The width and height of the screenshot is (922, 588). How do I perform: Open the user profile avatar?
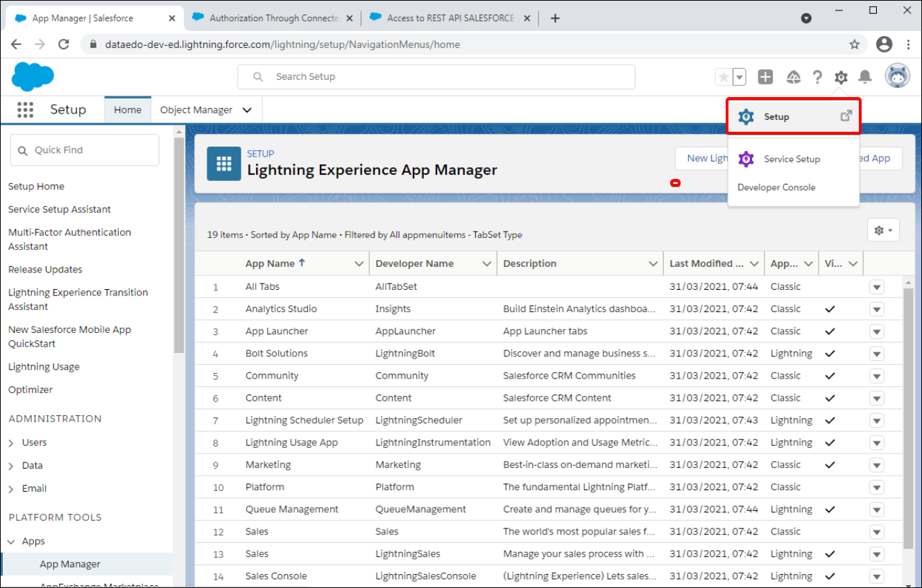coord(897,76)
